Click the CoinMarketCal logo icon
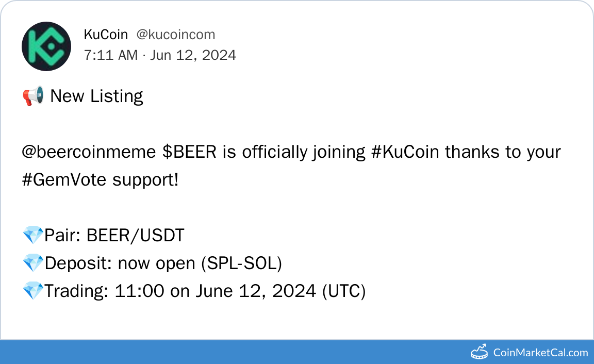594x364 pixels. pos(480,352)
